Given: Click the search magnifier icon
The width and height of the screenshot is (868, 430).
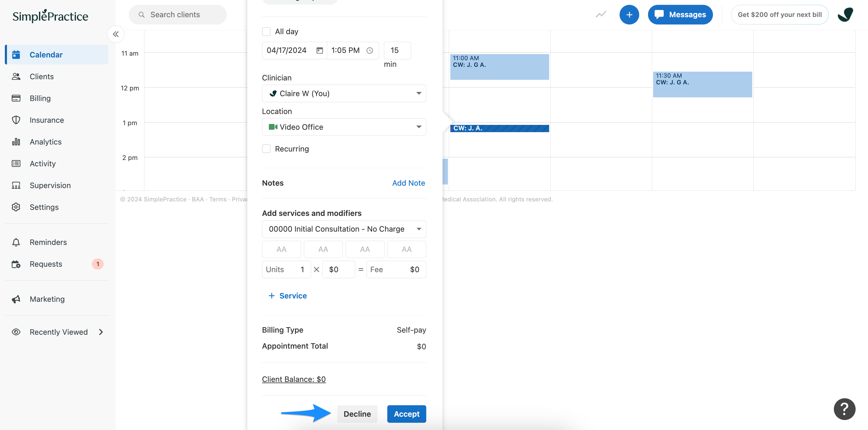Looking at the screenshot, I should [141, 15].
